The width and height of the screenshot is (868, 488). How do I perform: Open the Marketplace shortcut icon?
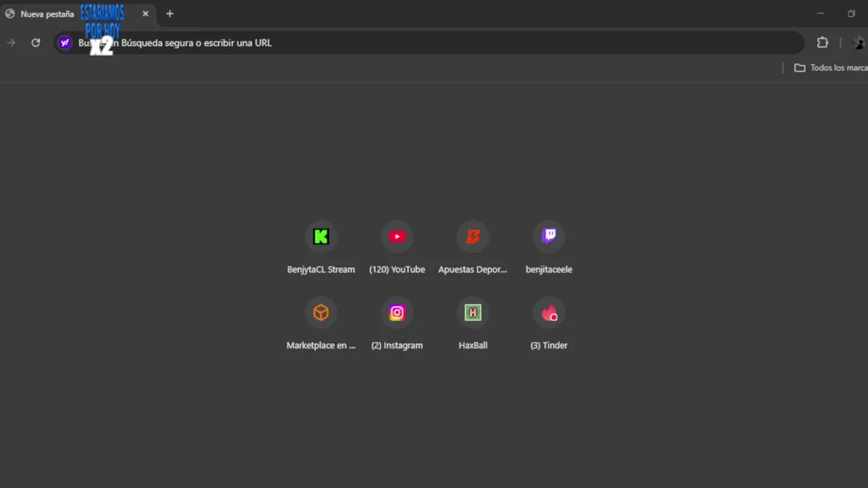tap(321, 312)
